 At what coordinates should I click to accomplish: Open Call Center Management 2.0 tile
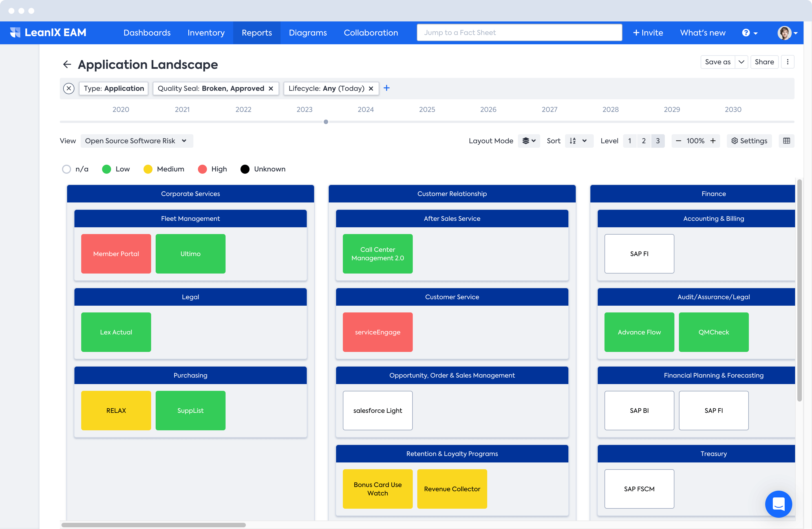coord(378,254)
